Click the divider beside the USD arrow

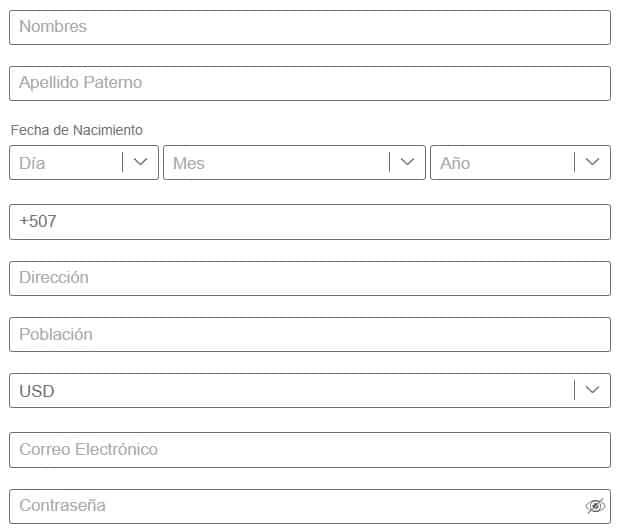coord(575,390)
